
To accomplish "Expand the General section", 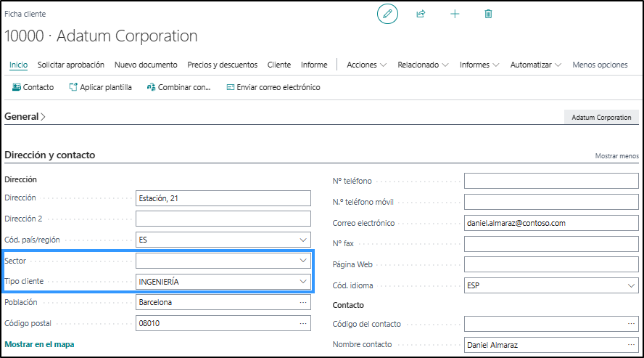I will coord(25,117).
